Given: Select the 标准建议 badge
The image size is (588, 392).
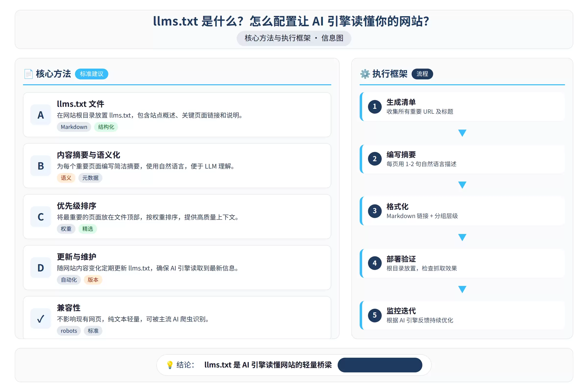Looking at the screenshot, I should pos(91,74).
